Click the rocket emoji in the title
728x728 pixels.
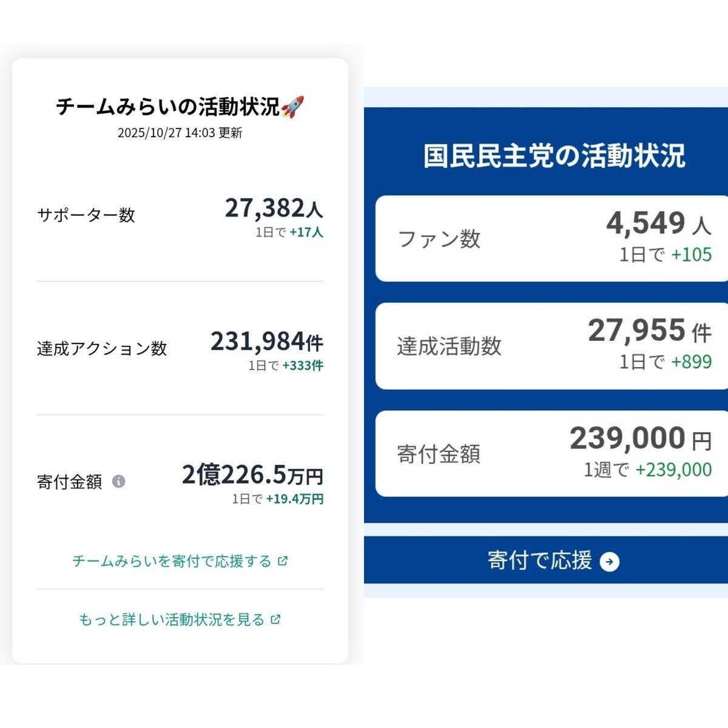coord(292,107)
